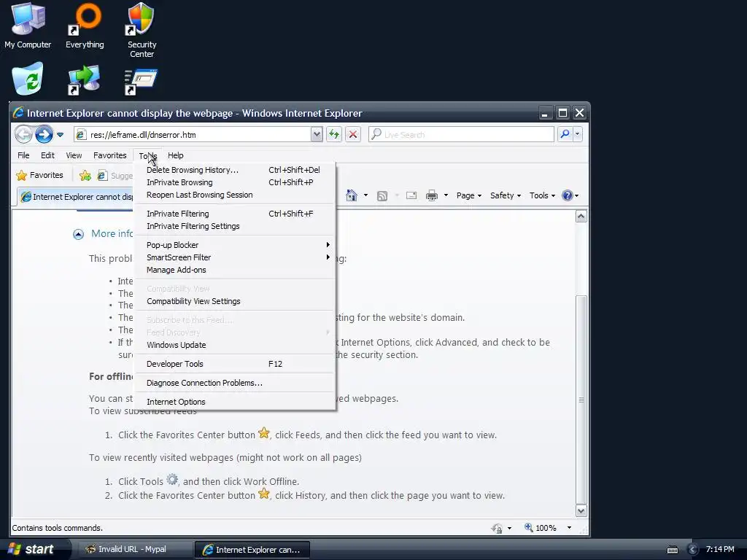Open Internet Options
Viewport: 747px width, 560px height.
pos(235,402)
